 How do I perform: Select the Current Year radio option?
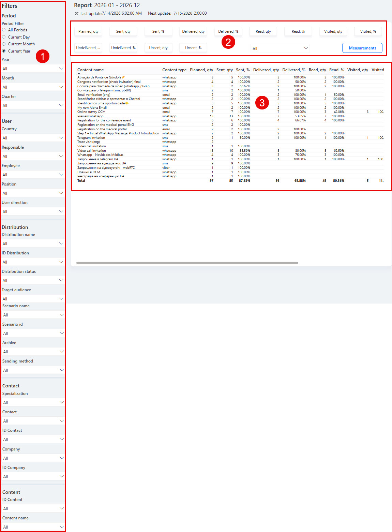(x=4, y=51)
